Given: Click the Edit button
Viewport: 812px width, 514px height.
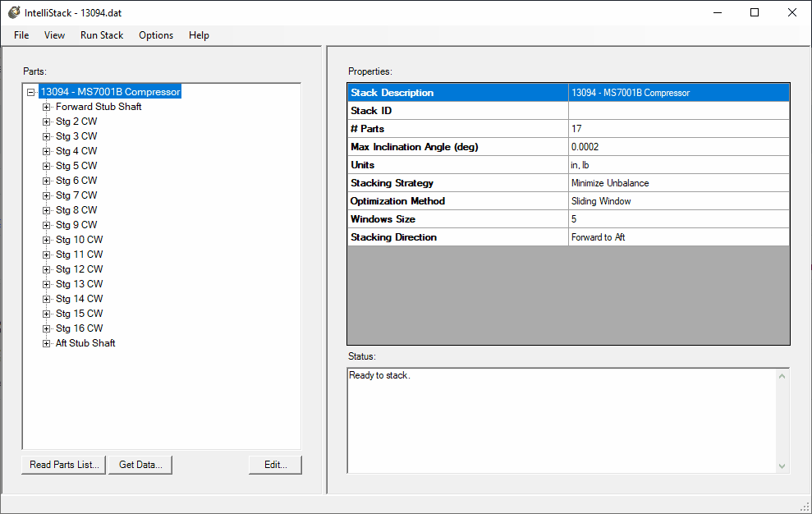Looking at the screenshot, I should [x=275, y=465].
